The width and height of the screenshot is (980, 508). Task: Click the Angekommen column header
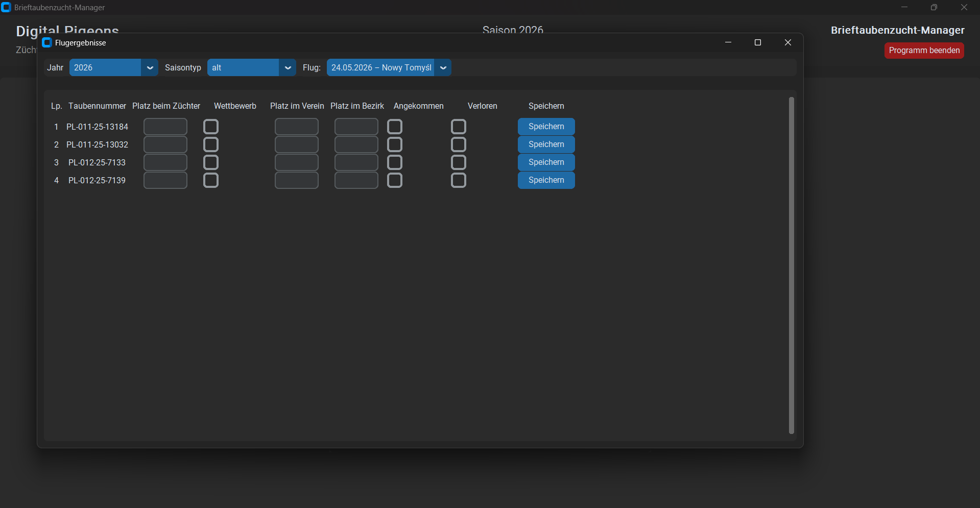coord(418,106)
